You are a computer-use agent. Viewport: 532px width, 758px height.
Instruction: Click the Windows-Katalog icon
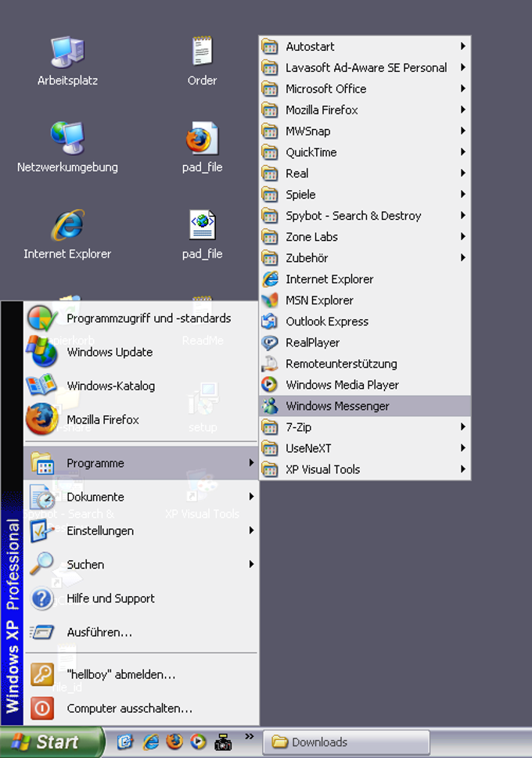coord(42,386)
